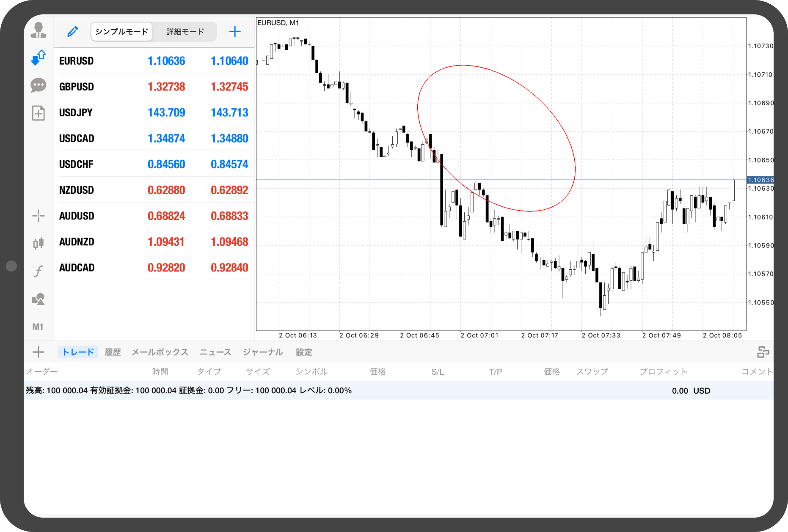Switch to 詳細モード view
Image resolution: width=788 pixels, height=532 pixels.
185,32
